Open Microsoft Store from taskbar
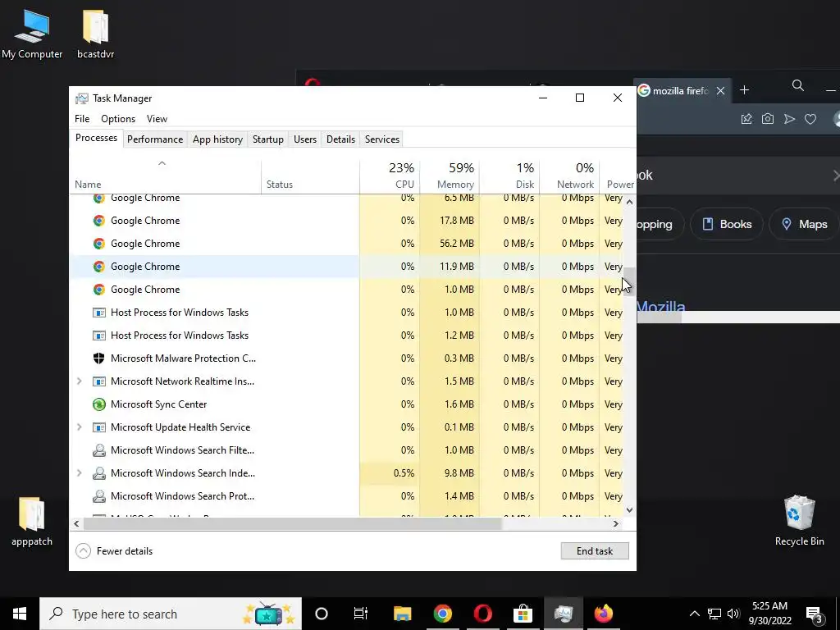840x630 pixels. coord(523,614)
